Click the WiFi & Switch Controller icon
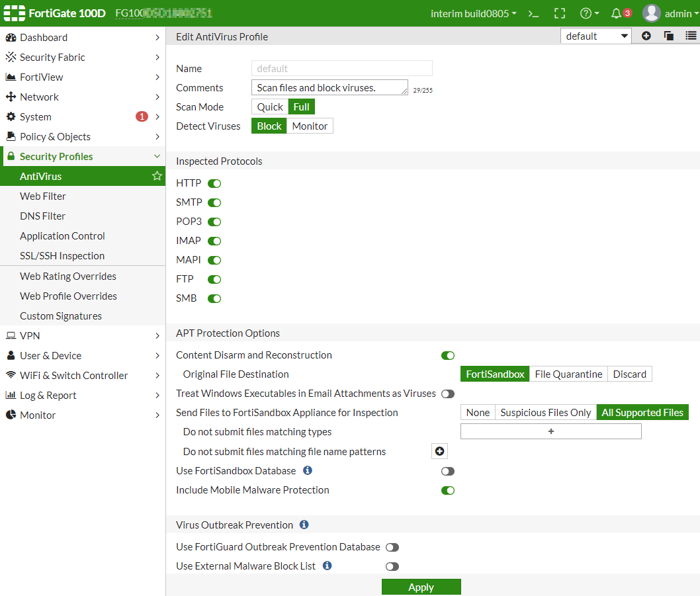Viewport: 700px width, 596px height. pyautogui.click(x=11, y=375)
